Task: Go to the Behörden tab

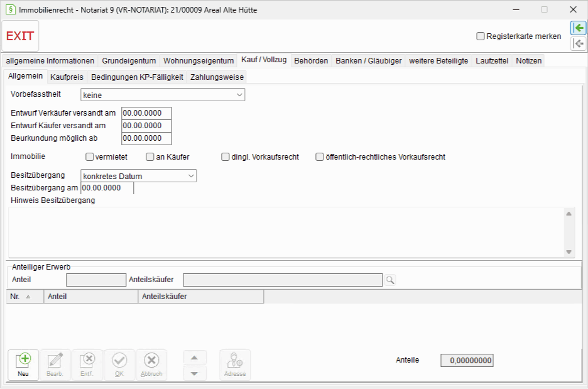Action: pos(311,61)
